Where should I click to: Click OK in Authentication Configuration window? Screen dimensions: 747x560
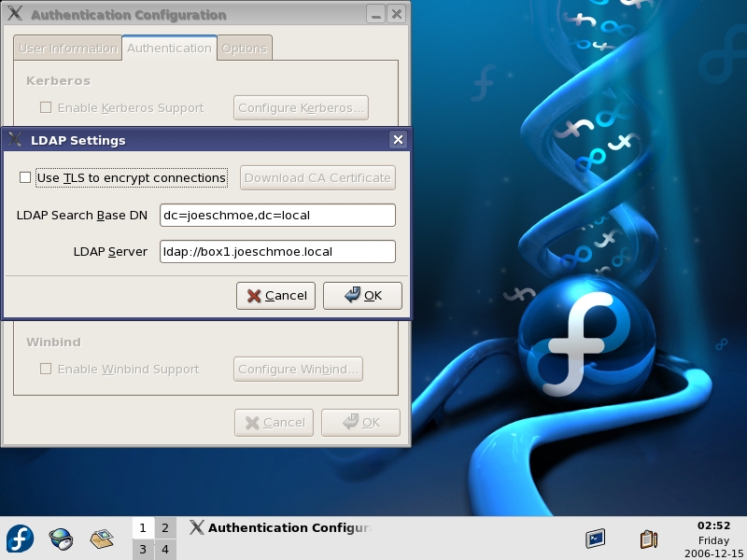pos(360,423)
